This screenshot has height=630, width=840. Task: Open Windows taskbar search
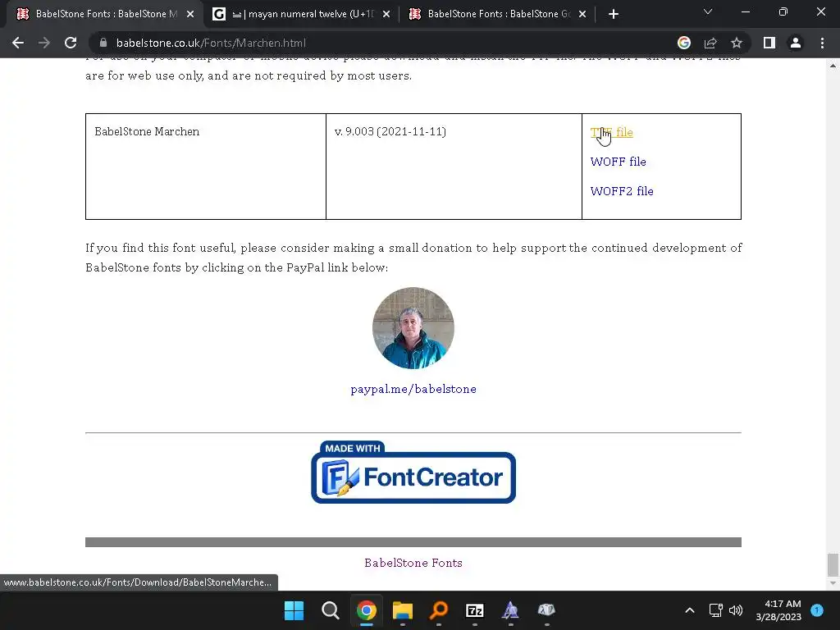coord(330,610)
